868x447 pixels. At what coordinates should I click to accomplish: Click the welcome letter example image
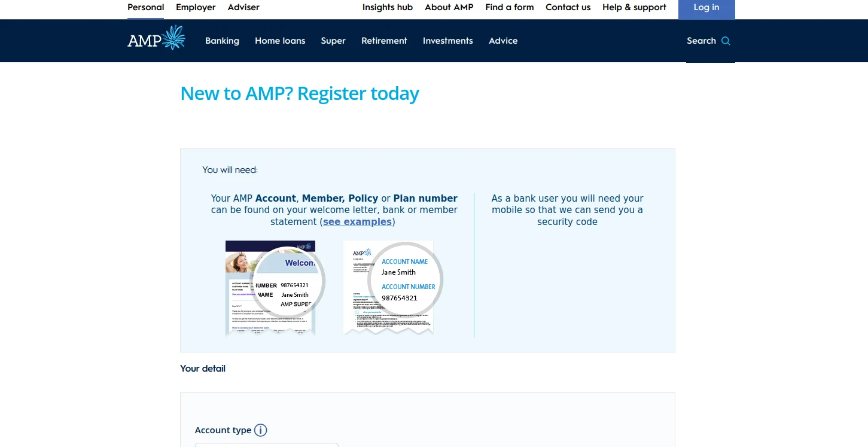(x=275, y=288)
